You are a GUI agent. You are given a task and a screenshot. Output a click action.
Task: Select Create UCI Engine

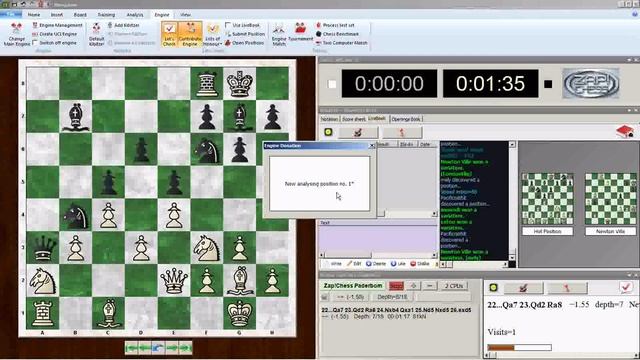pos(55,34)
